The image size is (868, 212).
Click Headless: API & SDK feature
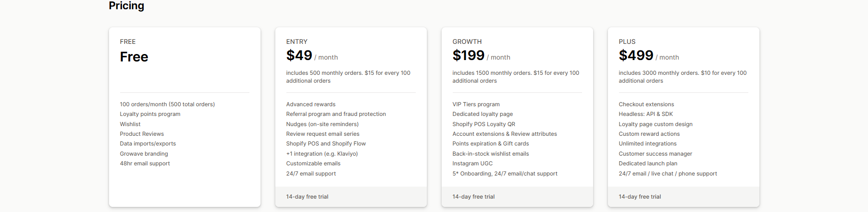coord(645,114)
